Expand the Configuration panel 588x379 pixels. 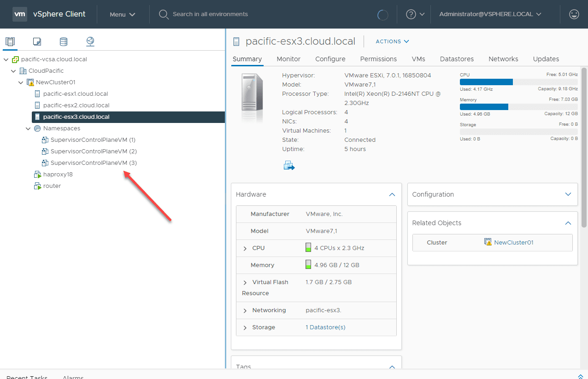(x=568, y=194)
